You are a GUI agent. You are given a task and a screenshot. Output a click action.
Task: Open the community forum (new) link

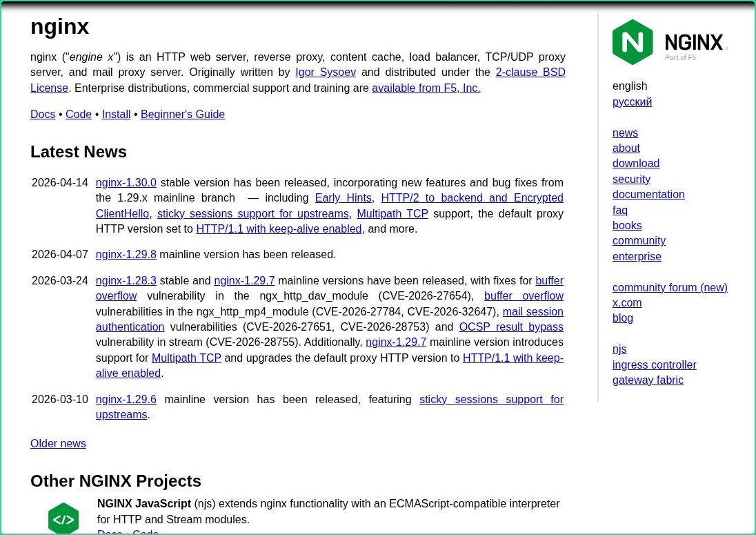pyautogui.click(x=670, y=287)
